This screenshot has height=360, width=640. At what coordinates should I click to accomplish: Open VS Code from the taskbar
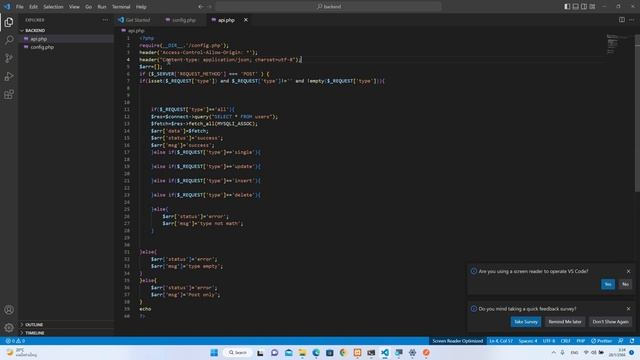[x=385, y=352]
